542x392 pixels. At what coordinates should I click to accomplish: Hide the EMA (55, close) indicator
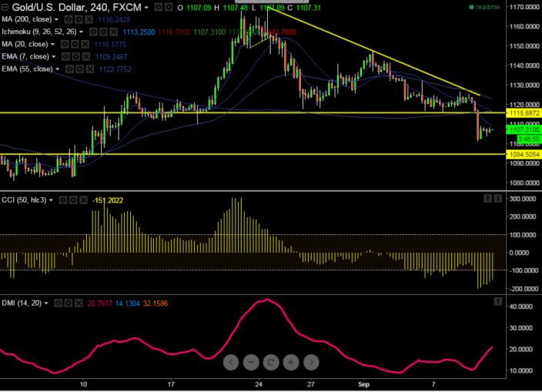pyautogui.click(x=69, y=69)
